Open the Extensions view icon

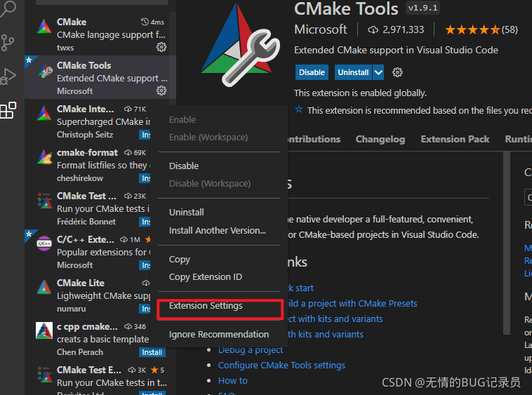click(x=8, y=111)
